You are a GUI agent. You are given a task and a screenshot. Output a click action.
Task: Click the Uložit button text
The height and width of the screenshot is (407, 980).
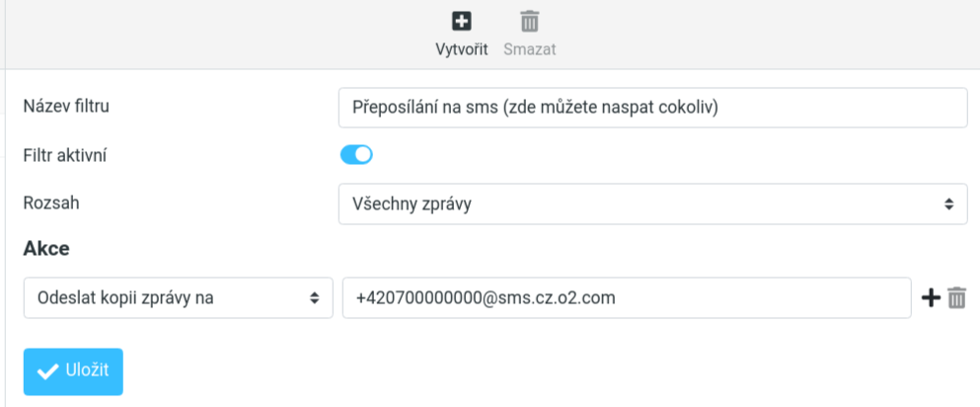[x=87, y=370]
